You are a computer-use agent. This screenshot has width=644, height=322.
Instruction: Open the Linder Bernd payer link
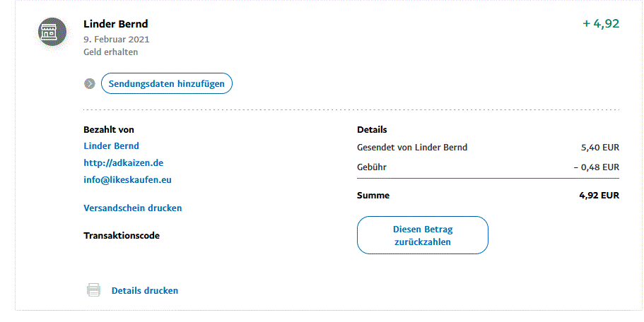(111, 146)
